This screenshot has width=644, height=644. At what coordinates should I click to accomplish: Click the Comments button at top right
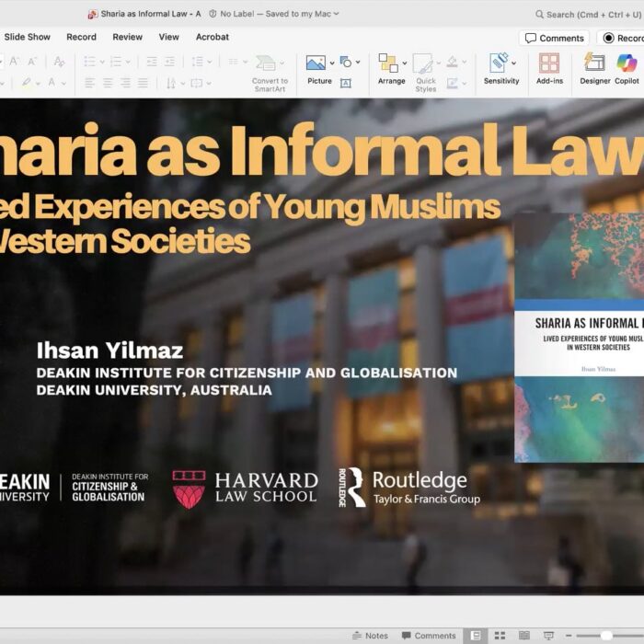click(554, 38)
